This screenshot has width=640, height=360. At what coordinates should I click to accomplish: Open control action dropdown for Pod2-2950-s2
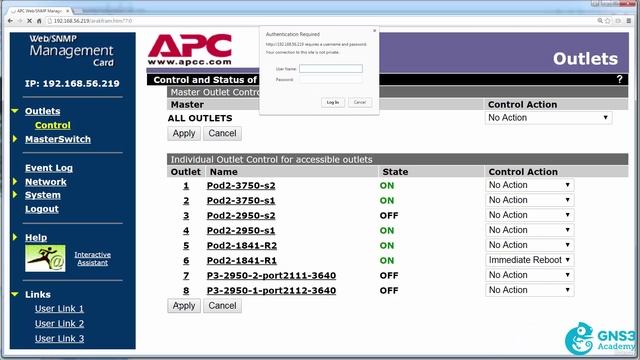[x=529, y=215]
